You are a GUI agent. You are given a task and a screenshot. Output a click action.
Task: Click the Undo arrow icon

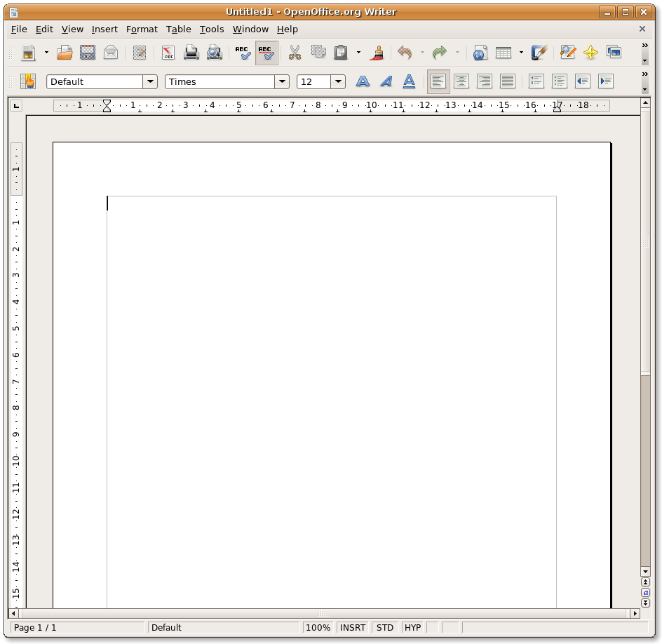[x=405, y=53]
